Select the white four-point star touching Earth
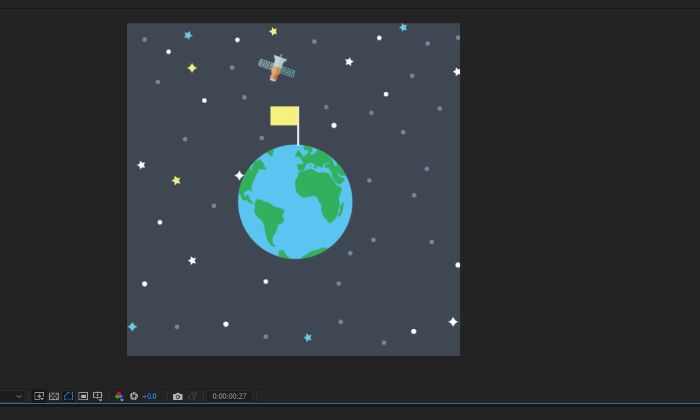 click(239, 175)
